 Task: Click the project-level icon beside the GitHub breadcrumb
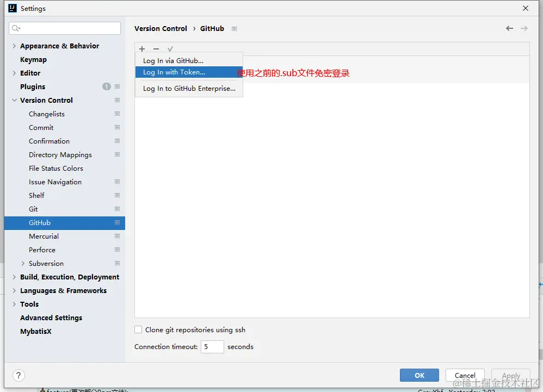click(234, 29)
